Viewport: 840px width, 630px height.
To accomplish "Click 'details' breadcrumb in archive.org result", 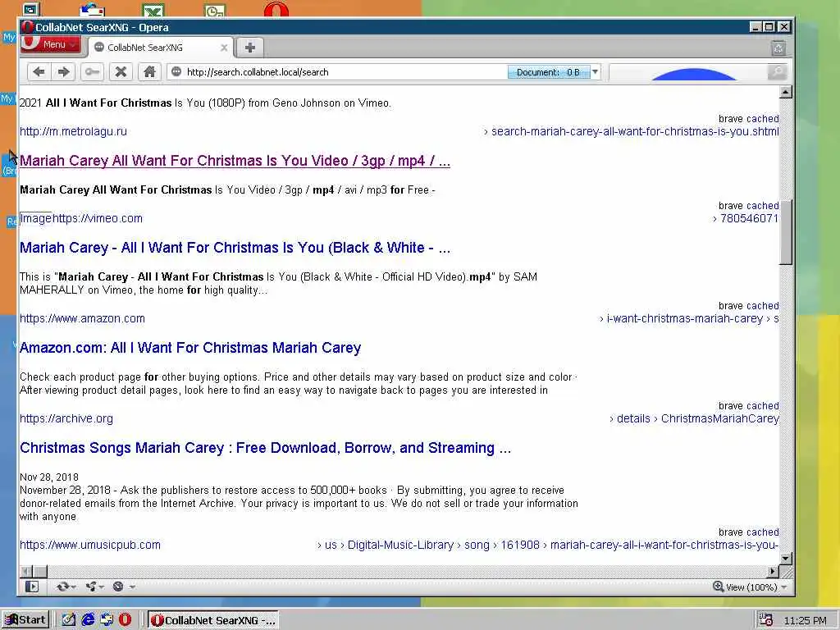I will pyautogui.click(x=633, y=418).
